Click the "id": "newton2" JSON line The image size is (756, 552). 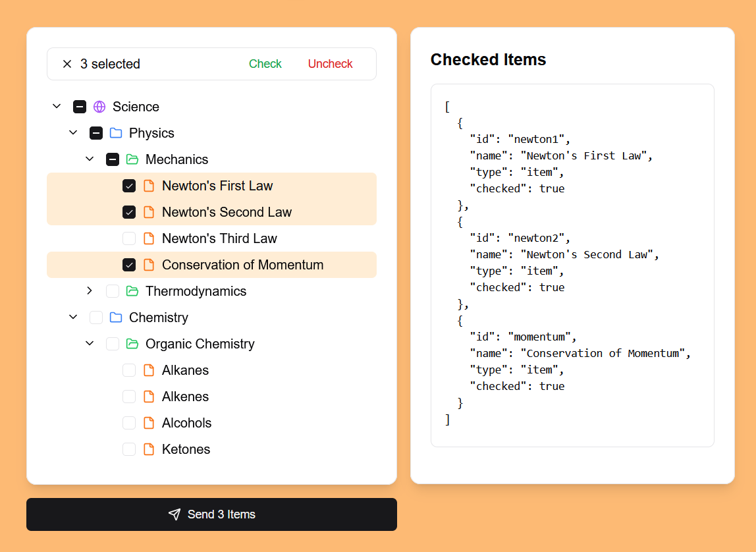(x=520, y=238)
